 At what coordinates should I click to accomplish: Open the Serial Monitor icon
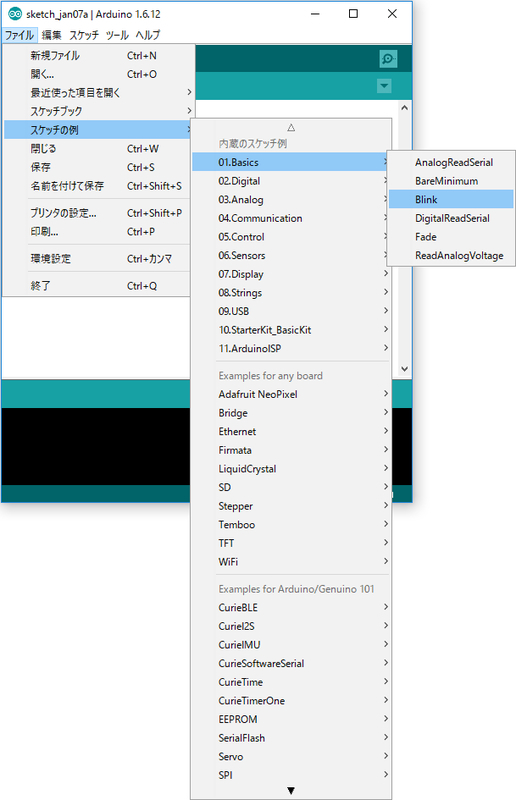pyautogui.click(x=388, y=59)
